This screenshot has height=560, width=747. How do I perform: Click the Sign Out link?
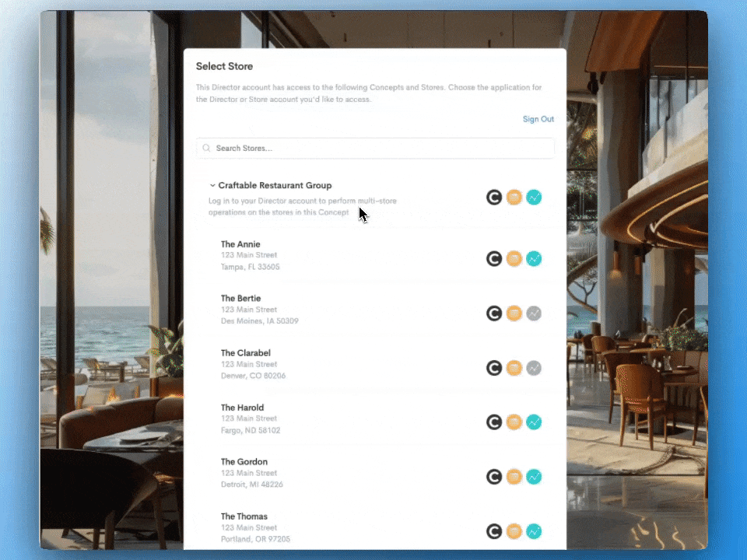tap(538, 119)
